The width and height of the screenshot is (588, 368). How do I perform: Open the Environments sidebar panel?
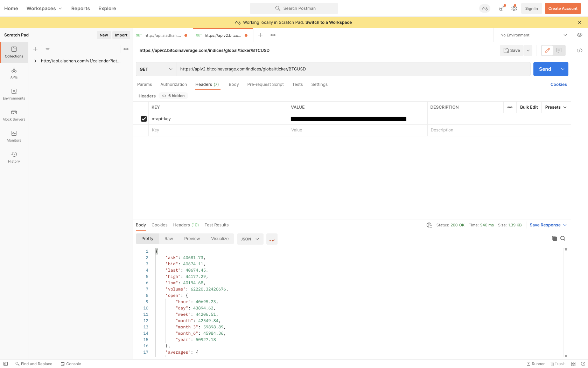[x=14, y=94]
